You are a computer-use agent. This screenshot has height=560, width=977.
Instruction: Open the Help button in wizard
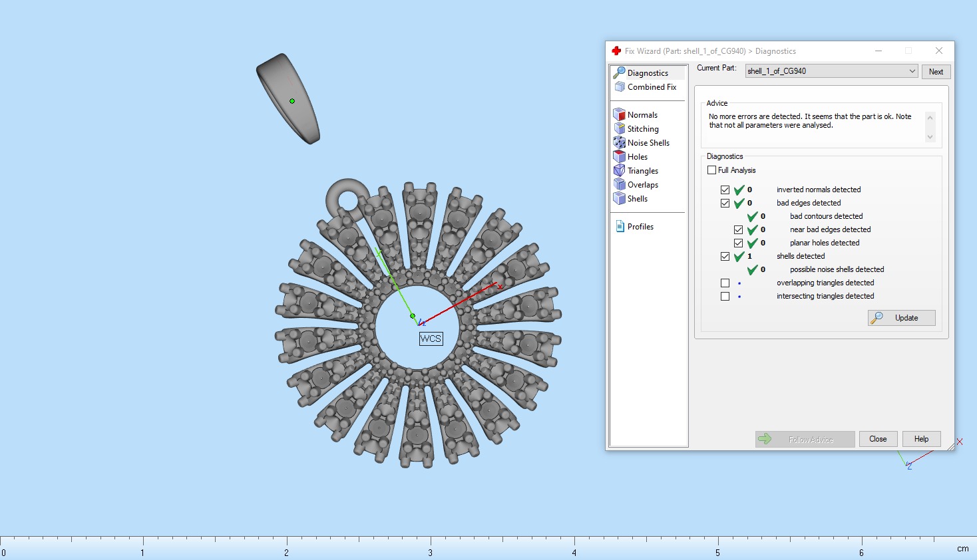click(921, 439)
